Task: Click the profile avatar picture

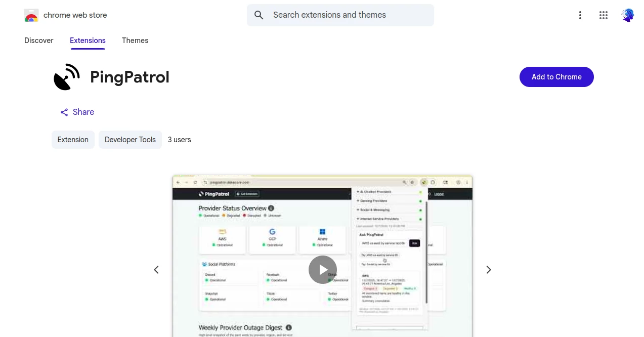Action: [x=627, y=15]
